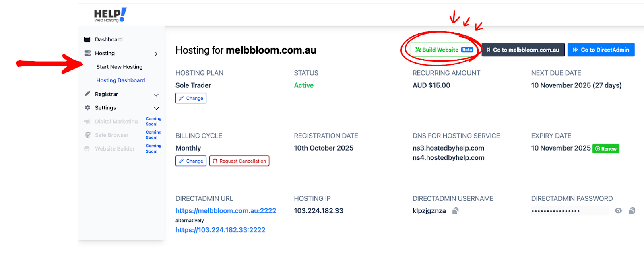
Task: Click the masked DirectAdmin password field
Action: tap(569, 211)
